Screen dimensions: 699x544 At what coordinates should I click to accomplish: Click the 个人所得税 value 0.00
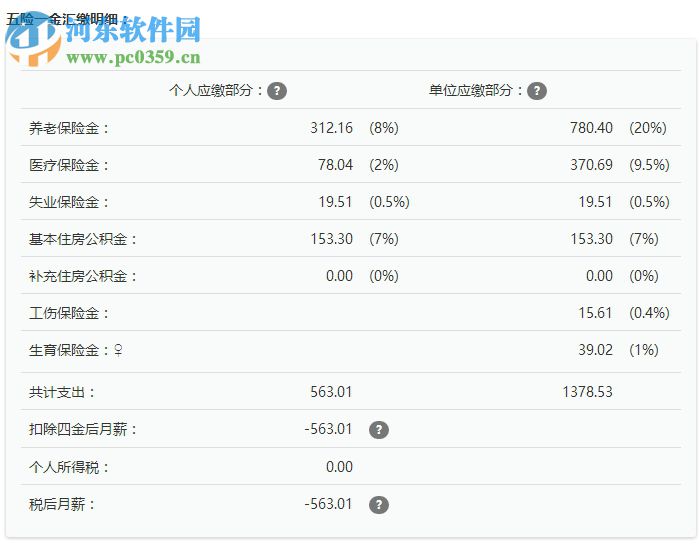tap(339, 467)
